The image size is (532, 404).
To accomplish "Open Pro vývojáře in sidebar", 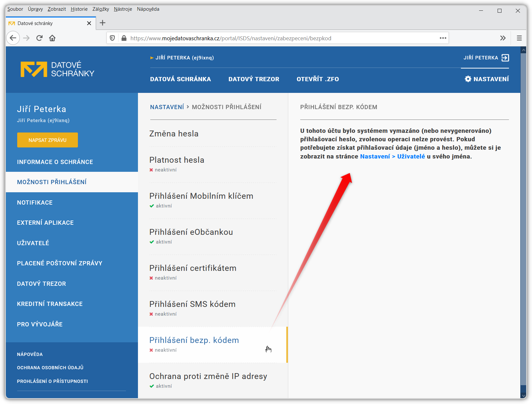I will [x=72, y=324].
